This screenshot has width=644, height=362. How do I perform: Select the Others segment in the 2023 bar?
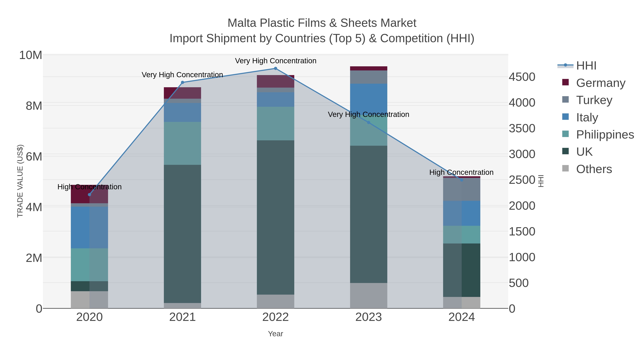[x=369, y=295]
